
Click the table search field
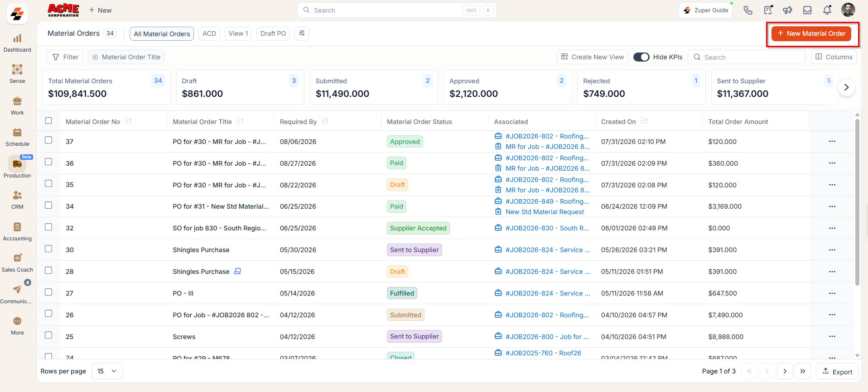pyautogui.click(x=747, y=57)
